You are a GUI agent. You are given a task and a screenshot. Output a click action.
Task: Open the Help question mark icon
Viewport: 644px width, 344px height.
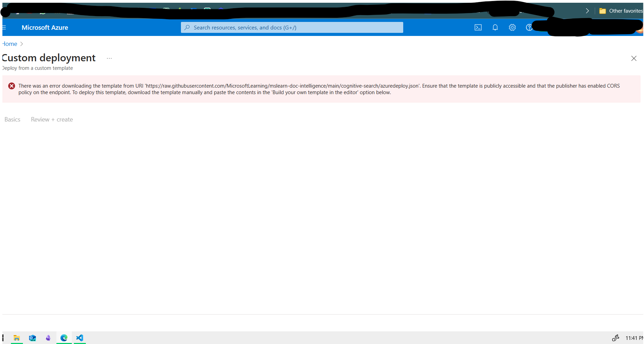coord(529,27)
